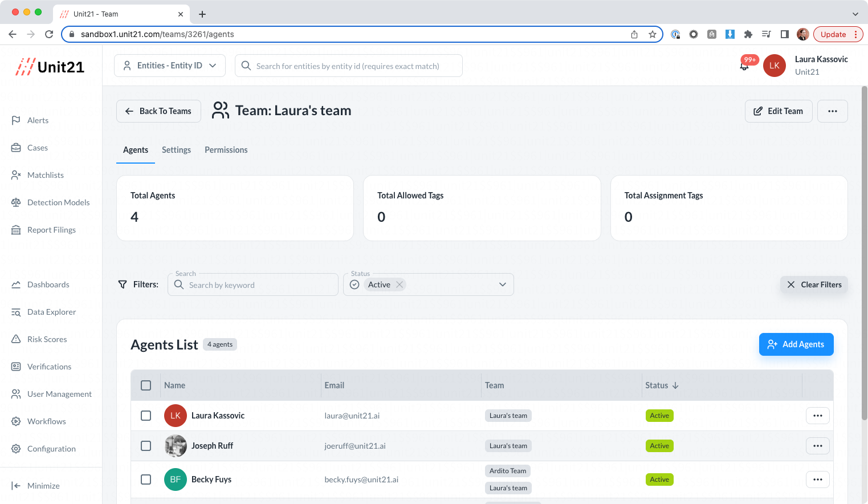868x504 pixels.
Task: Remove the Active status filter chip
Action: pos(400,284)
